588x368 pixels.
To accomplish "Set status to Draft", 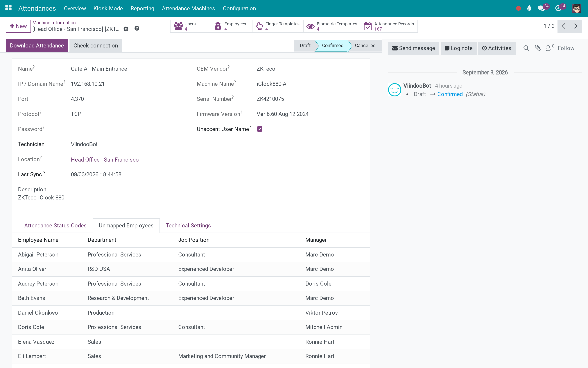I will tap(305, 45).
